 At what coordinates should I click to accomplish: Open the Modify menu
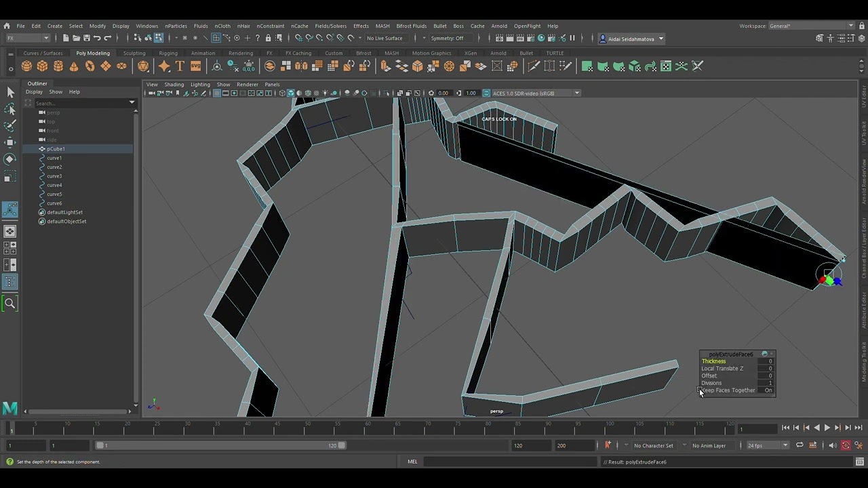click(x=97, y=26)
